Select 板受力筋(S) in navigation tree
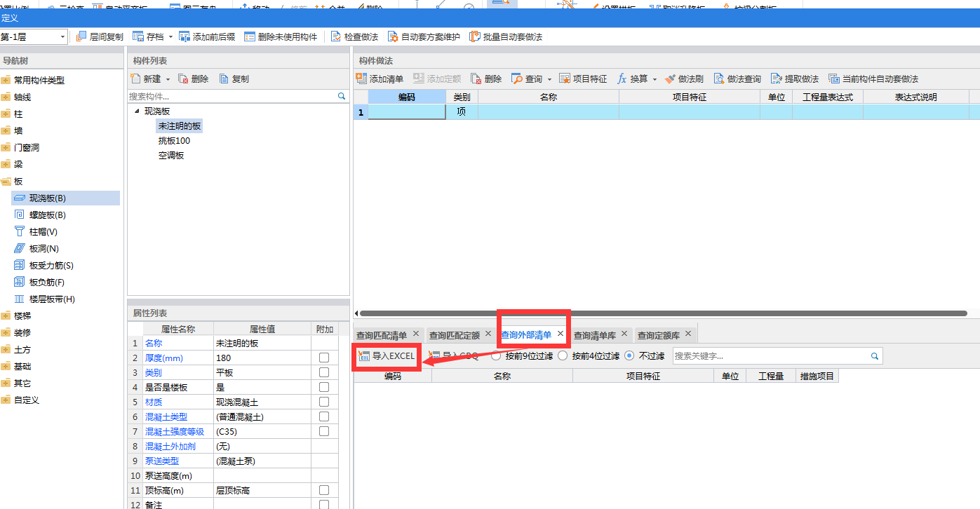This screenshot has width=980, height=509. (51, 265)
